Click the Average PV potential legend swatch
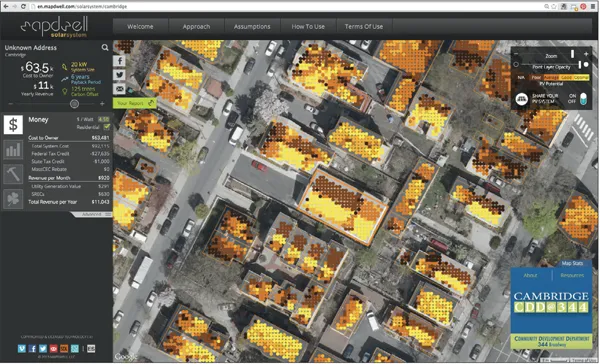The height and width of the screenshot is (364, 600). point(551,77)
